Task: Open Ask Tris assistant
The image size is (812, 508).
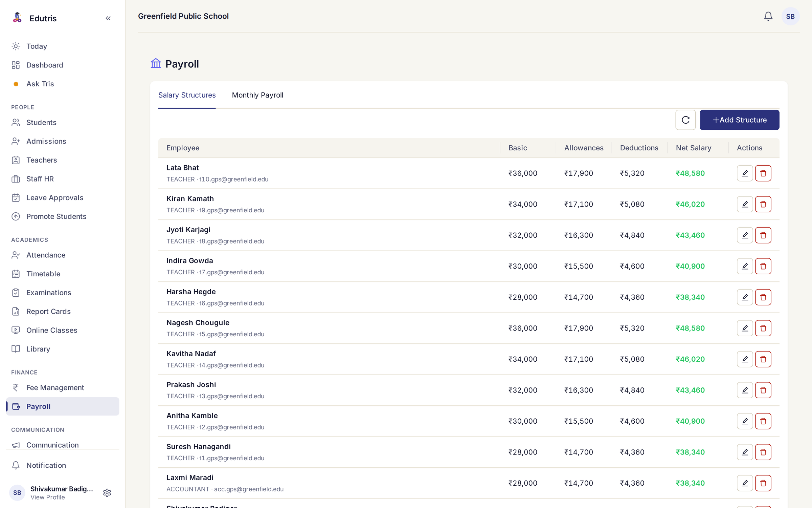Action: point(63,84)
